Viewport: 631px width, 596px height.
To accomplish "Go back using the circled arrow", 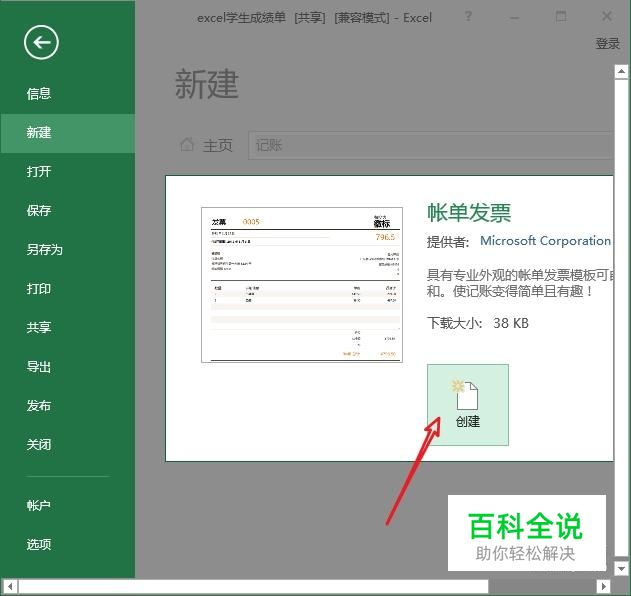I will 41,42.
